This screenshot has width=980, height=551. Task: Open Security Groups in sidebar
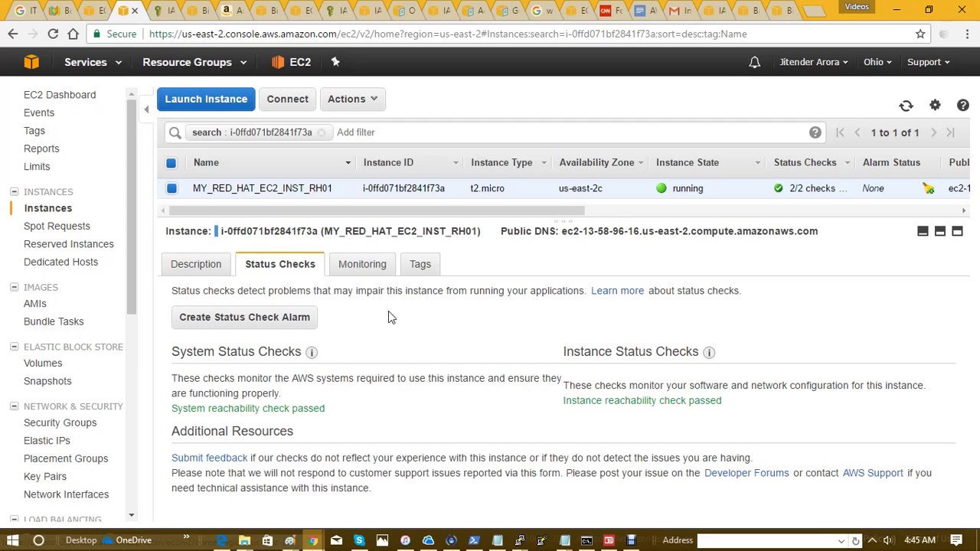pyautogui.click(x=60, y=422)
